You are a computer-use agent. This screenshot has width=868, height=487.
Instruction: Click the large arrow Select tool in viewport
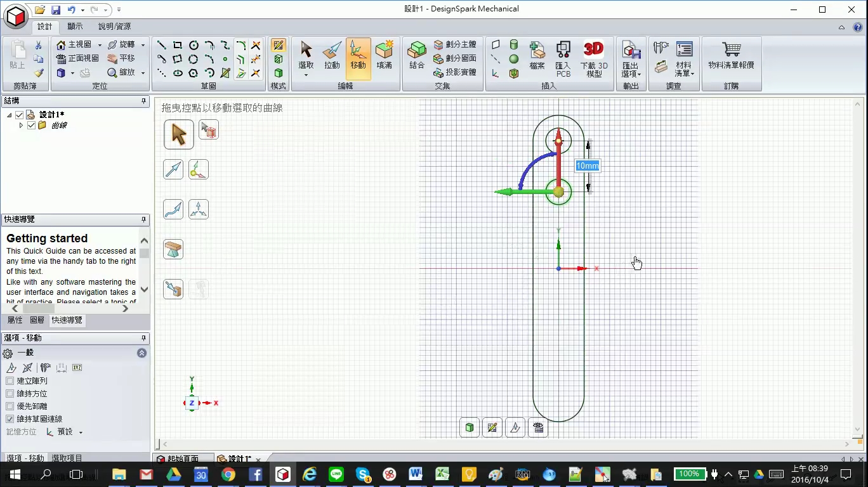click(179, 134)
